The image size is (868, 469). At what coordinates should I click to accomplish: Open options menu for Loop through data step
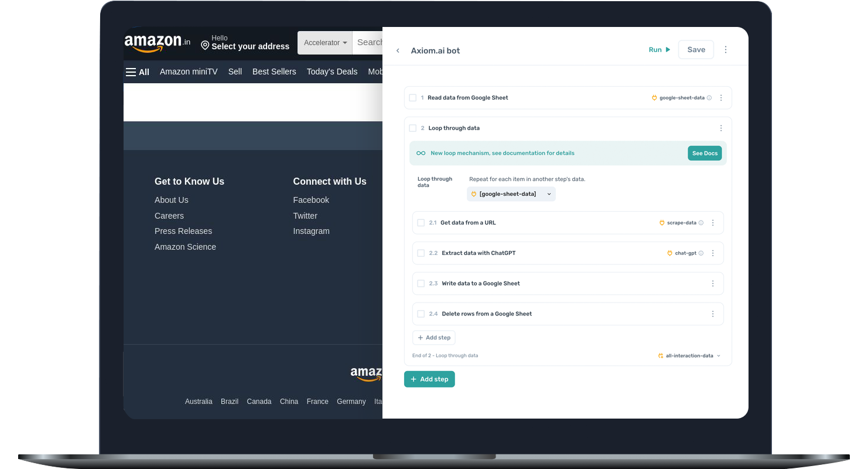pos(721,128)
